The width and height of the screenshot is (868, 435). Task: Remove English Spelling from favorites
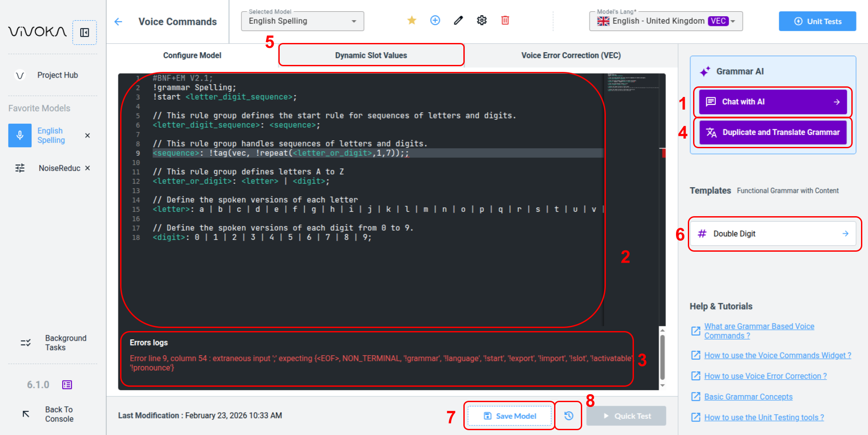pyautogui.click(x=87, y=135)
